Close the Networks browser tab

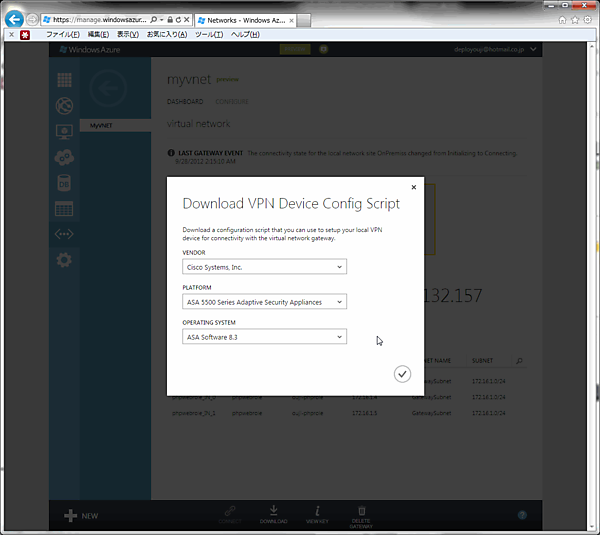tap(292, 21)
